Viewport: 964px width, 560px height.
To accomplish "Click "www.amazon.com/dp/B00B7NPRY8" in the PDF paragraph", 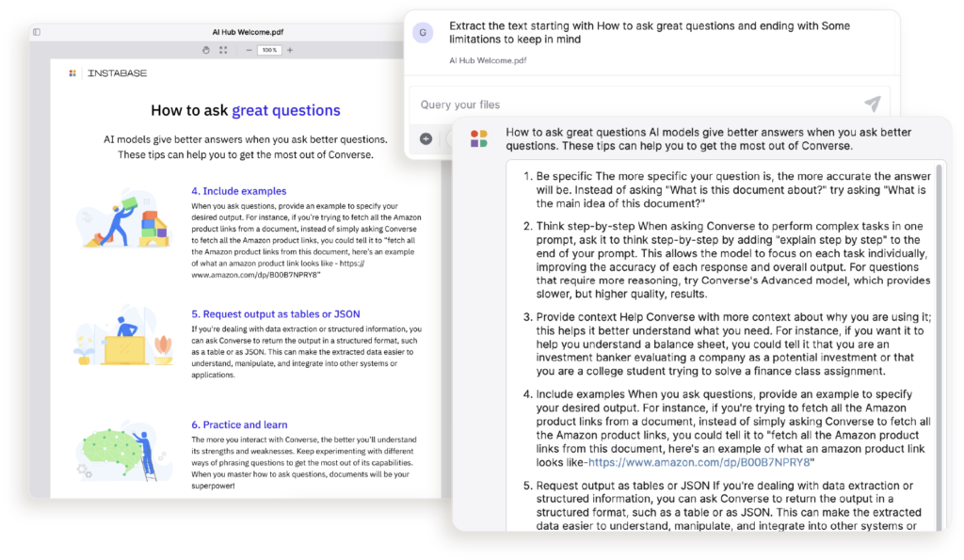I will pos(256,275).
